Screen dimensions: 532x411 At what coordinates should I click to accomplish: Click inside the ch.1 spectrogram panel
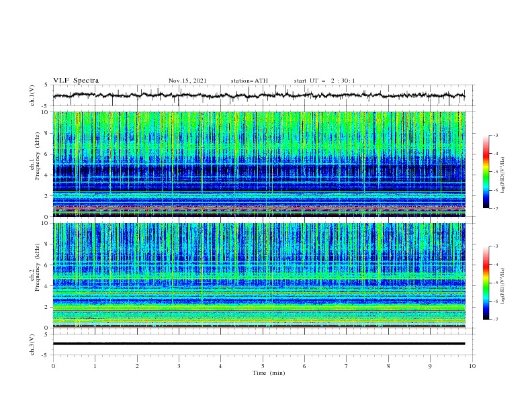[x=259, y=164]
